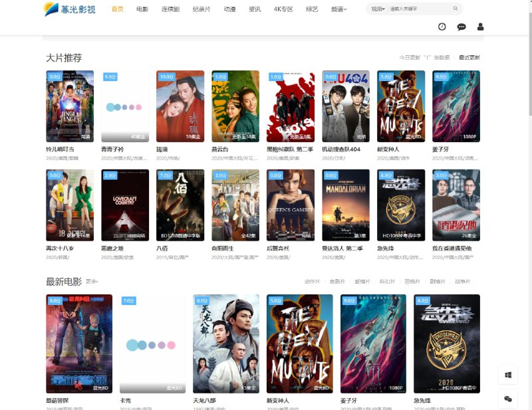
Task: Open 新变种人 poster in 最新电影
Action: pos(300,344)
